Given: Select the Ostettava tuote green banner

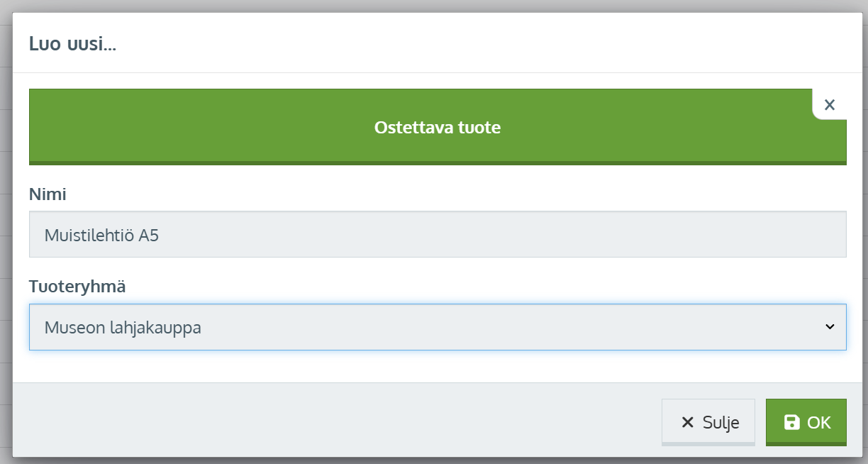Looking at the screenshot, I should 438,128.
